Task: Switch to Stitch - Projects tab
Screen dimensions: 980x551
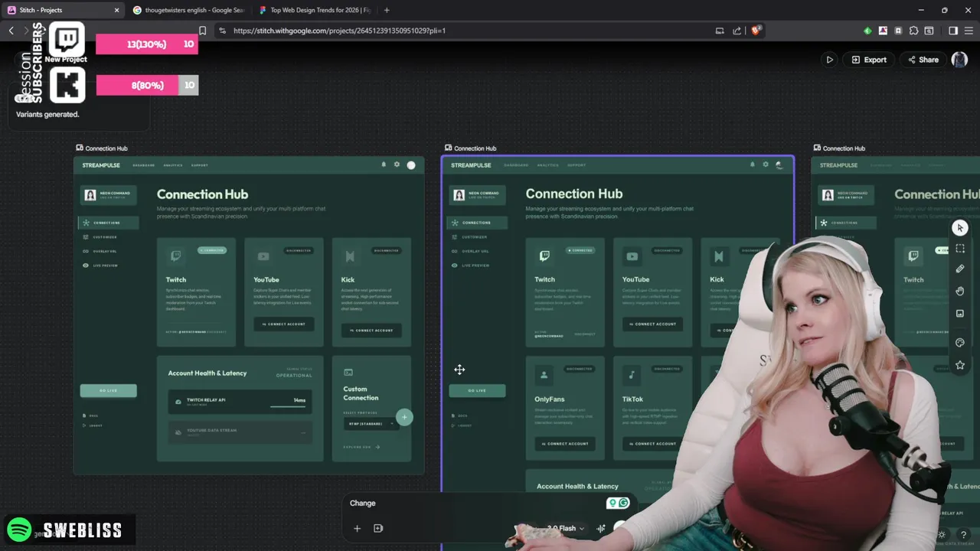Action: (x=63, y=10)
